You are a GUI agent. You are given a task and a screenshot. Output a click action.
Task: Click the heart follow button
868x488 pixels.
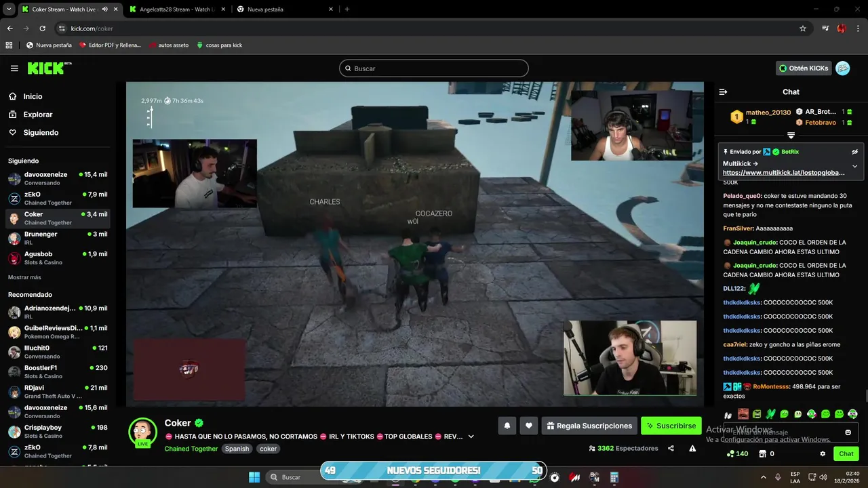click(x=529, y=426)
